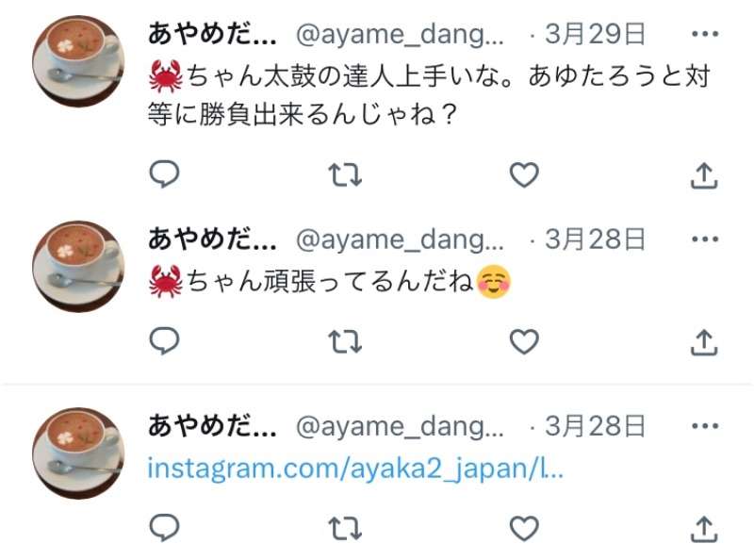
Task: Reply to the 頑張ってるんだね tweet
Action: [x=164, y=341]
